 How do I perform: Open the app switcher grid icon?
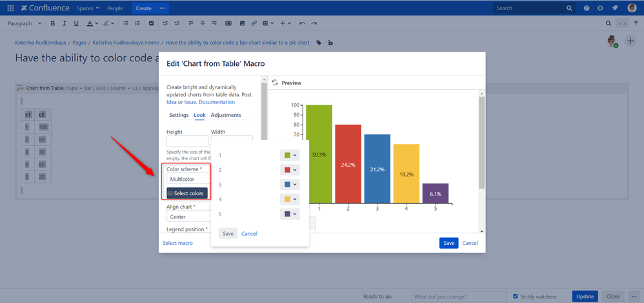[11, 8]
